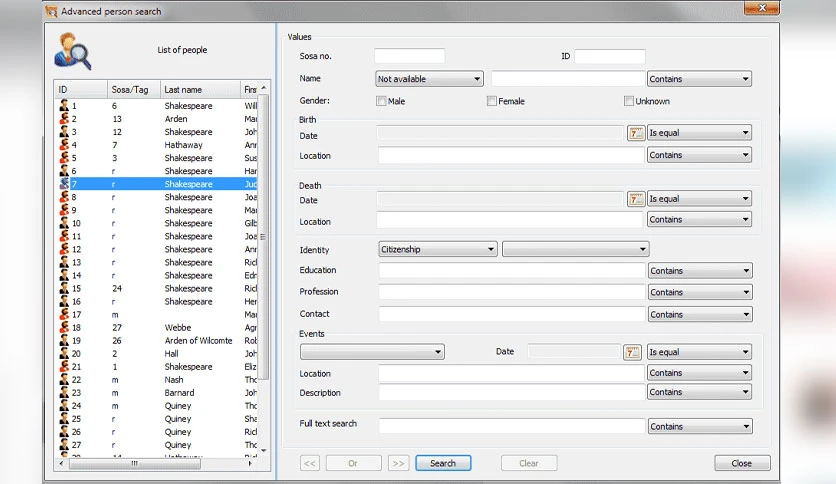Image resolution: width=836 pixels, height=484 pixels.
Task: Tick the Male gender checkbox
Action: [x=381, y=101]
